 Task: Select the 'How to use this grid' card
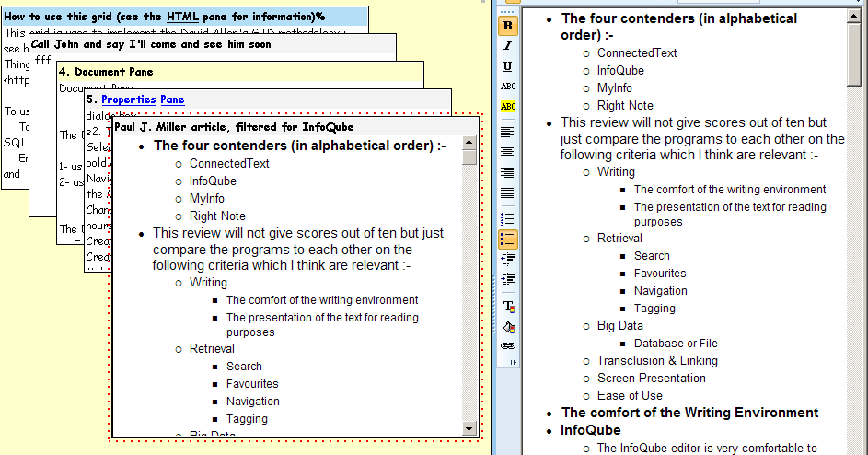tap(185, 17)
